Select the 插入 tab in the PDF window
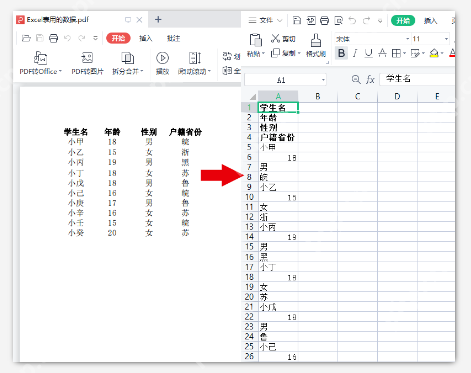The image size is (471, 373). tap(146, 38)
